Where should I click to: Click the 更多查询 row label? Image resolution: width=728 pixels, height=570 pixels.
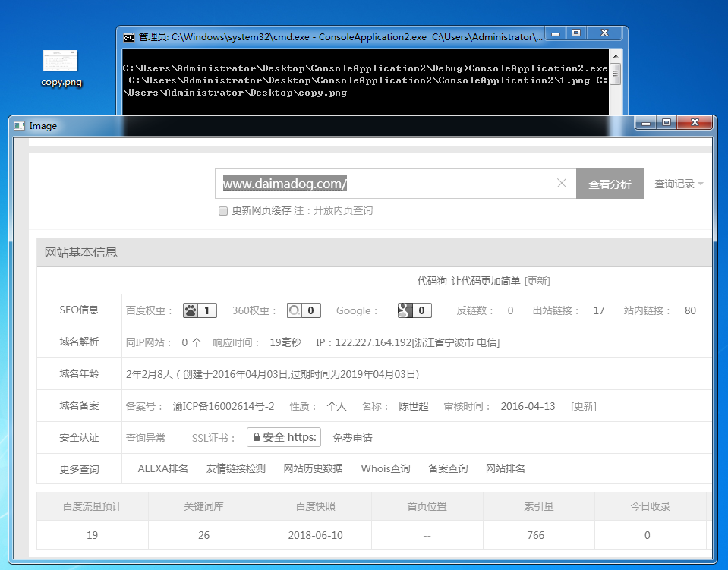click(x=79, y=469)
